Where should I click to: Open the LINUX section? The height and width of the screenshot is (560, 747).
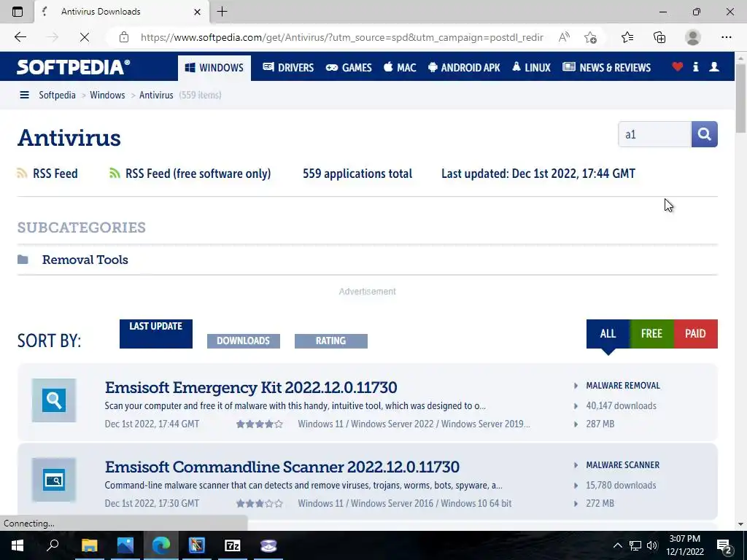(531, 68)
